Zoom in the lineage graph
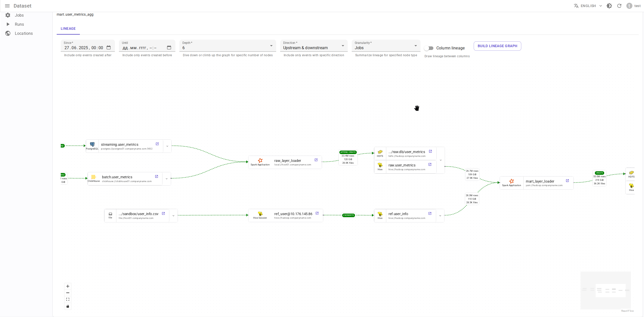The width and height of the screenshot is (644, 317). (68, 286)
